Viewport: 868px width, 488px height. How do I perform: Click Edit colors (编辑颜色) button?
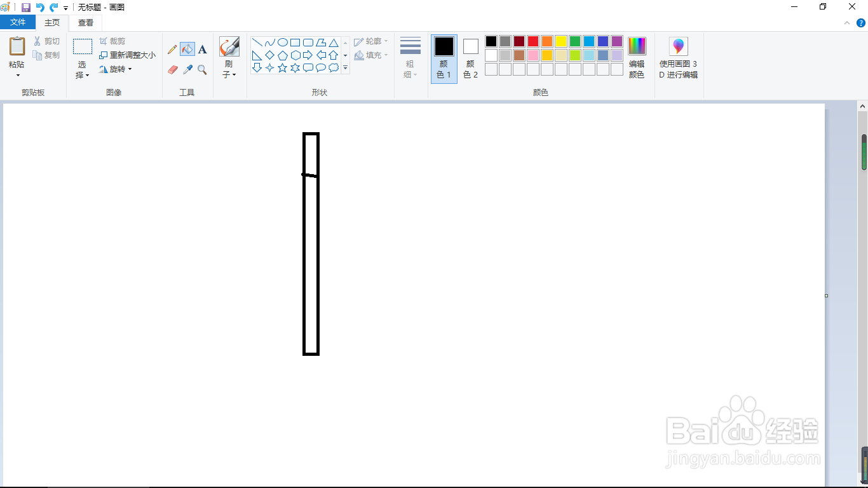[637, 58]
